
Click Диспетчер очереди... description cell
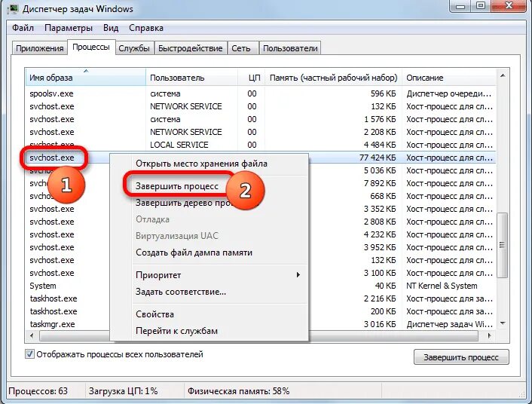(449, 93)
